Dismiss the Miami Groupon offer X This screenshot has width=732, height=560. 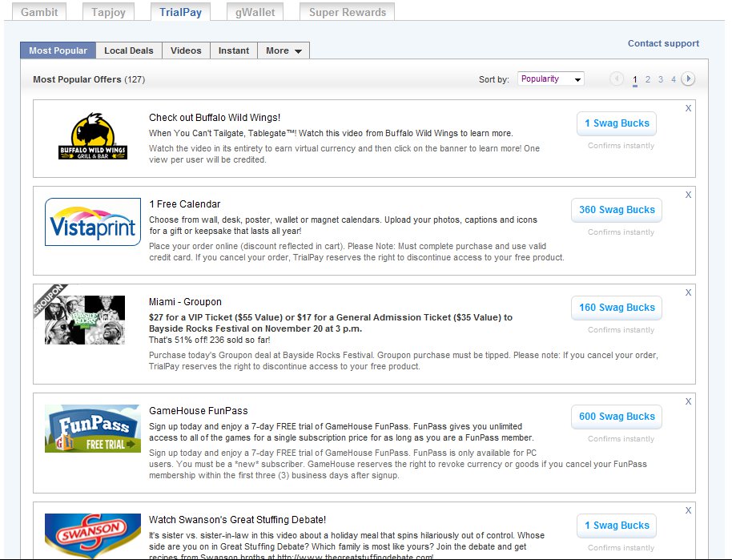tap(688, 292)
